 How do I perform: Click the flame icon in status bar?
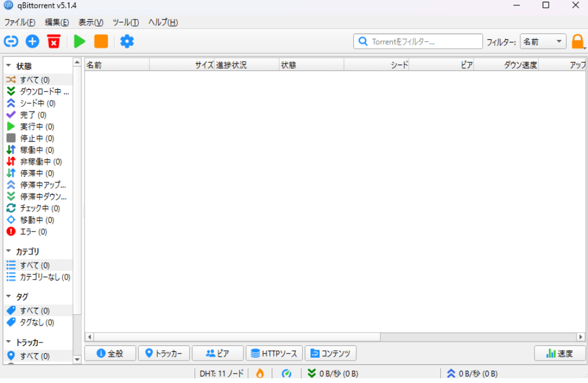click(x=259, y=374)
